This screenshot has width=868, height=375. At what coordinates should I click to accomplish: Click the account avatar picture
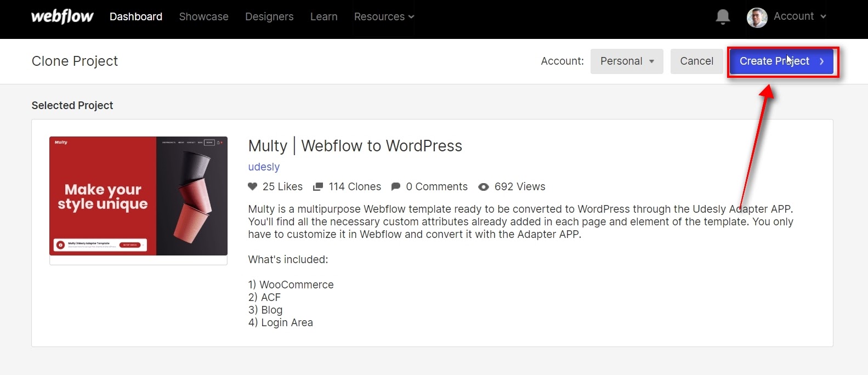[x=757, y=18]
